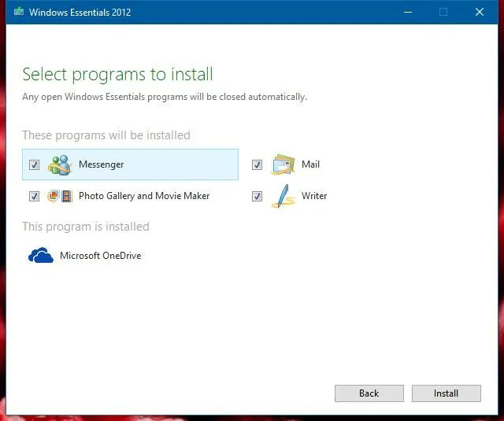Image resolution: width=504 pixels, height=421 pixels.
Task: Click the Microsoft OneDrive cloud icon
Action: [40, 255]
